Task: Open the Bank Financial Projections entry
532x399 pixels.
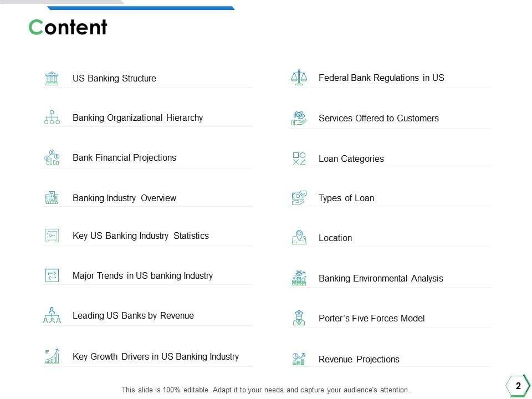Action: (x=124, y=158)
